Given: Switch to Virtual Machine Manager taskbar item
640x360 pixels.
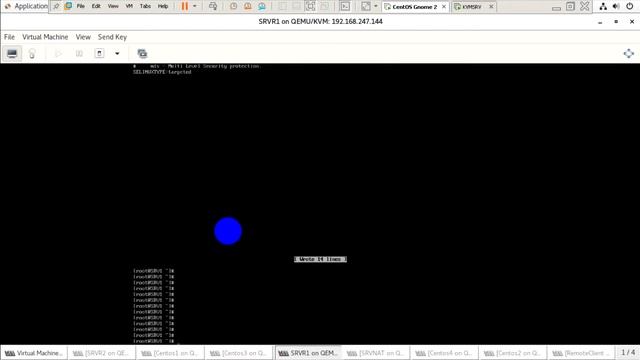Looking at the screenshot, I should point(33,353).
